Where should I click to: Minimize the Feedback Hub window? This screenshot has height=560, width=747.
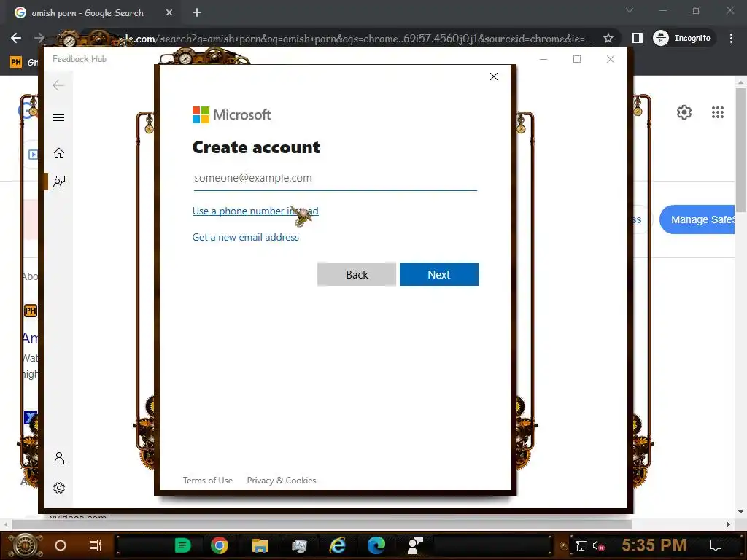point(543,59)
